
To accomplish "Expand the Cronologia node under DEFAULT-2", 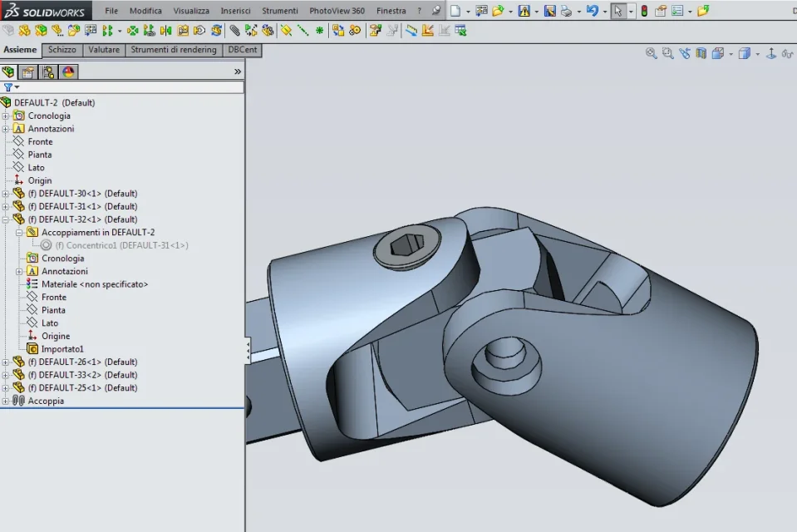I will [x=6, y=116].
